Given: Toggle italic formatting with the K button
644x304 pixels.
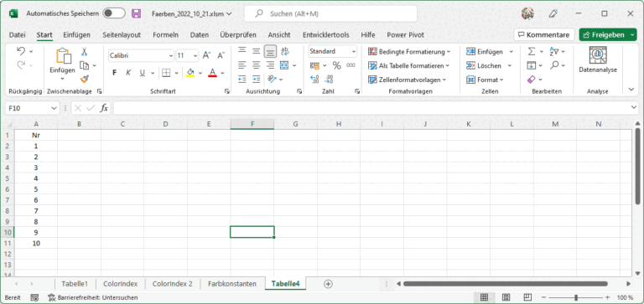Looking at the screenshot, I should tap(128, 73).
